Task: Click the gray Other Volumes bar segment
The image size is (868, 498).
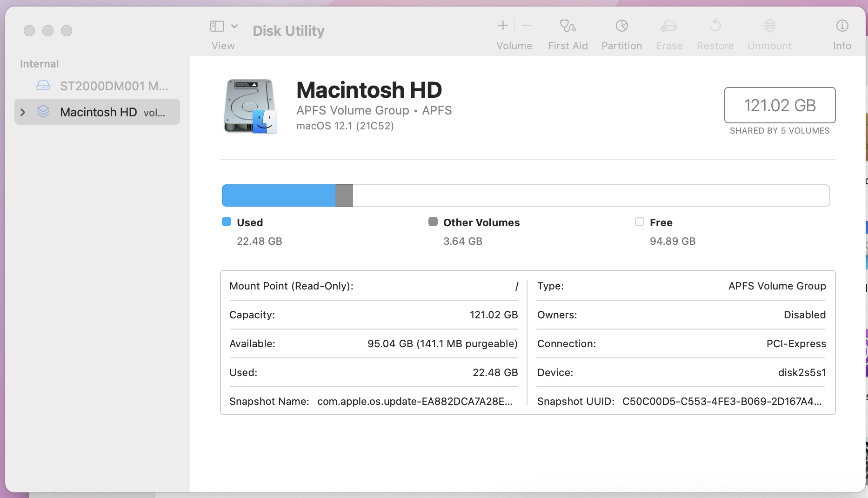Action: pos(344,195)
